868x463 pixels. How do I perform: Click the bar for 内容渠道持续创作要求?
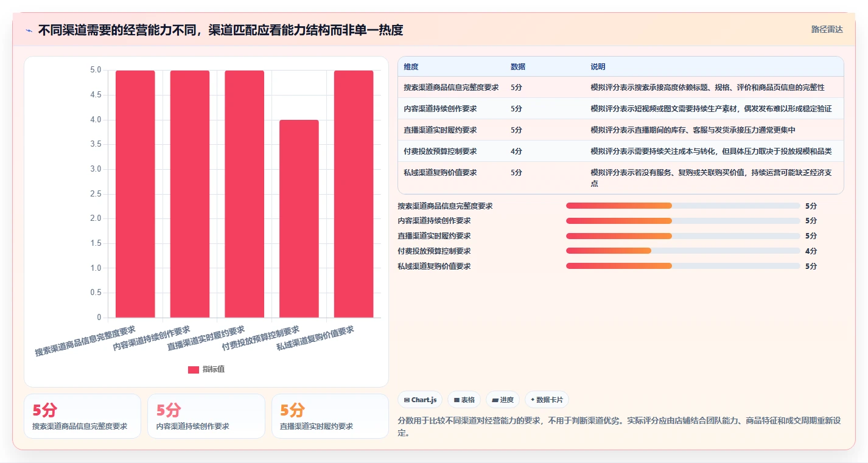click(190, 194)
